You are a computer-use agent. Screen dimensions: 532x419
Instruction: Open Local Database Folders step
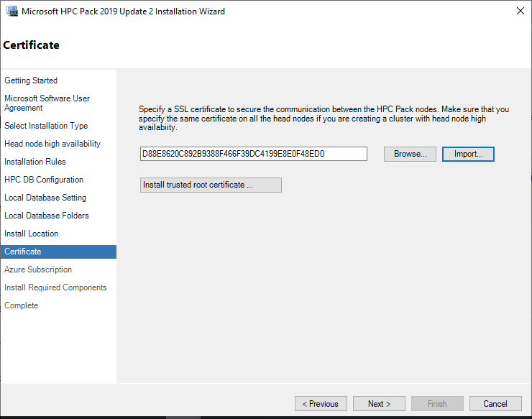point(47,216)
